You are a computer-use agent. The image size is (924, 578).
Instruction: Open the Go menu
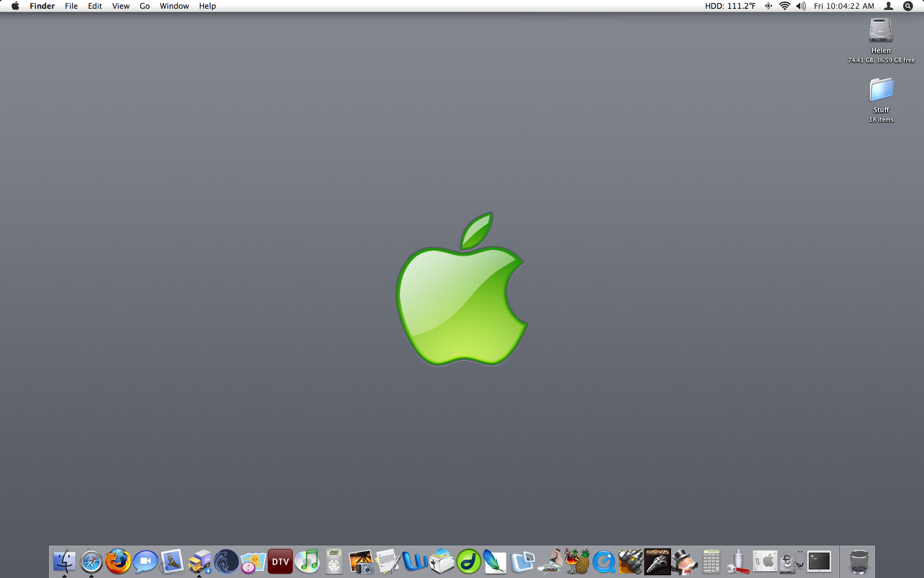[x=145, y=6]
